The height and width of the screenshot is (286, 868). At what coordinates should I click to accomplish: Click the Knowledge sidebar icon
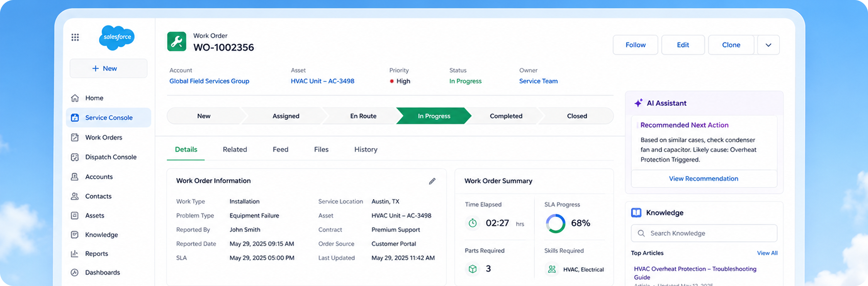[75, 235]
